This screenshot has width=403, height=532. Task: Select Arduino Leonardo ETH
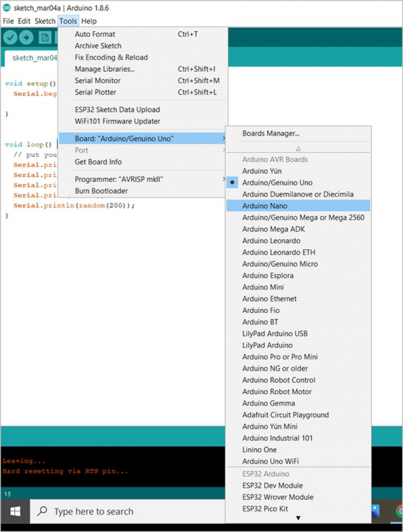pos(298,252)
